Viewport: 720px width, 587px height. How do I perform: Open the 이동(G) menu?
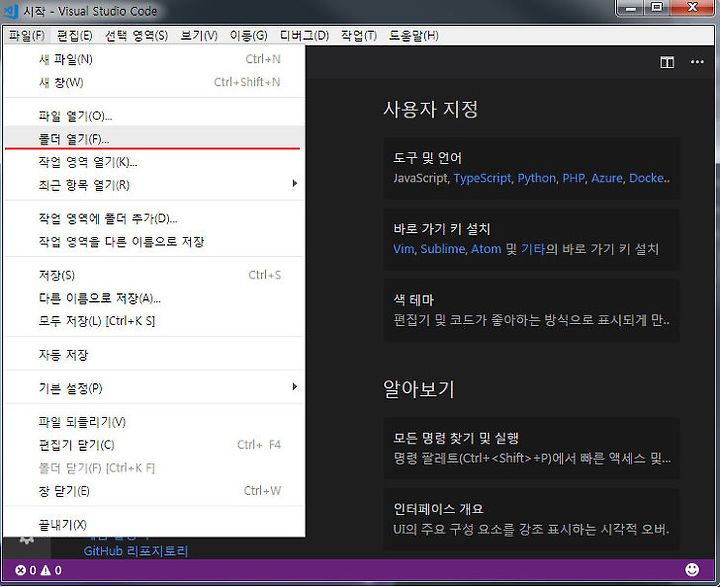(x=248, y=35)
